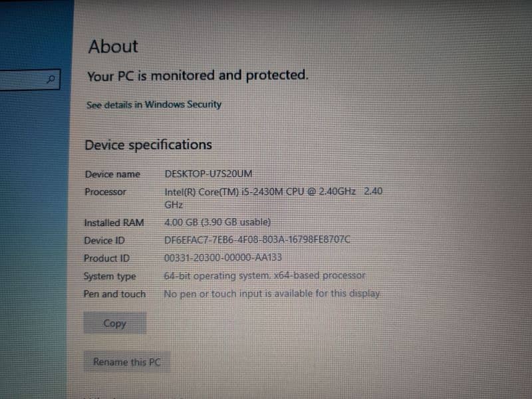Click the Installed RAM label
Screen dimensions: 532x399
point(114,223)
